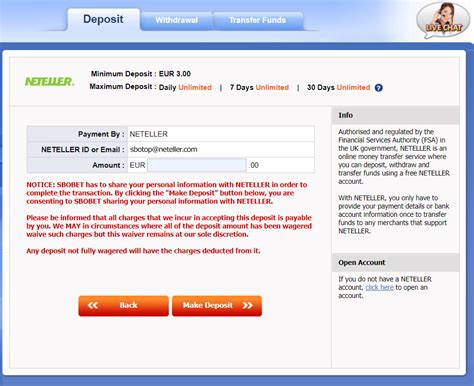The width and height of the screenshot is (474, 386).
Task: Click the 'Amount :' field label
Action: [x=108, y=165]
